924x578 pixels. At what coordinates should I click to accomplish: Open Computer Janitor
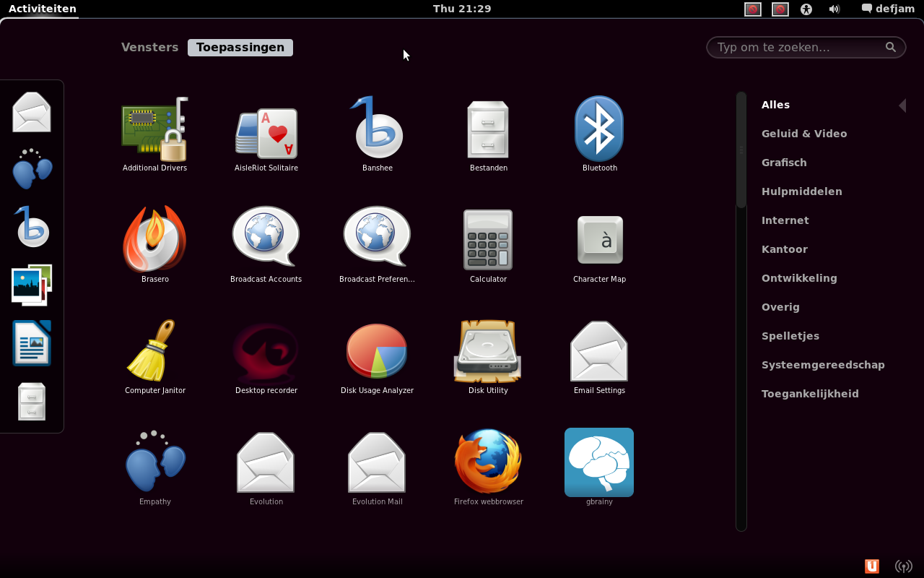point(154,351)
